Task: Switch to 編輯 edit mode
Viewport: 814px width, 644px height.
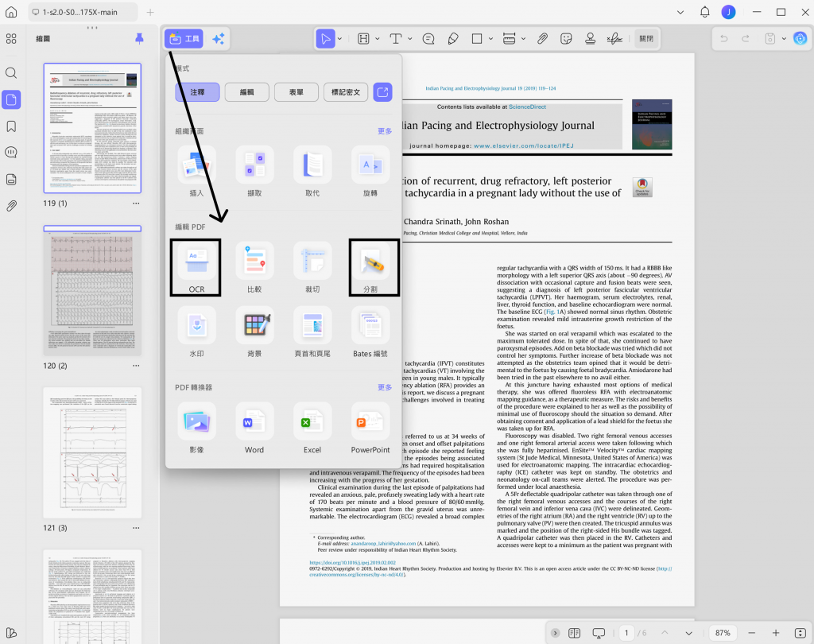Action: [246, 92]
